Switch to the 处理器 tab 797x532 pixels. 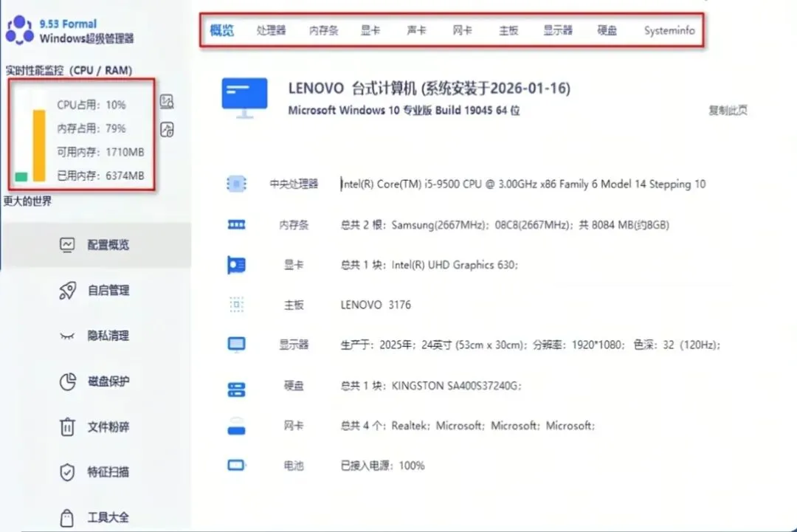pos(271,30)
